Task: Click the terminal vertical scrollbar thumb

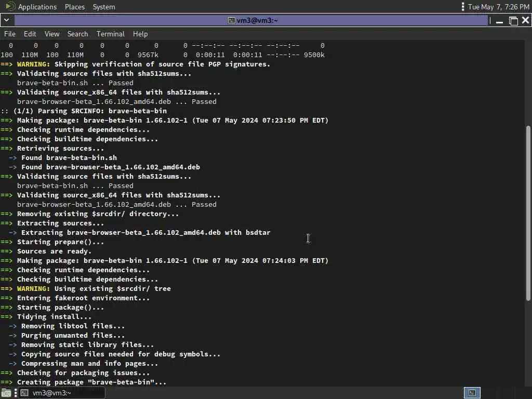Action: pos(528,213)
